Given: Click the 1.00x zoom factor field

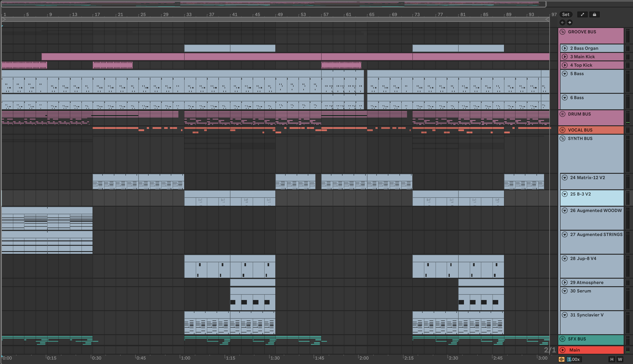Looking at the screenshot, I should [x=574, y=359].
